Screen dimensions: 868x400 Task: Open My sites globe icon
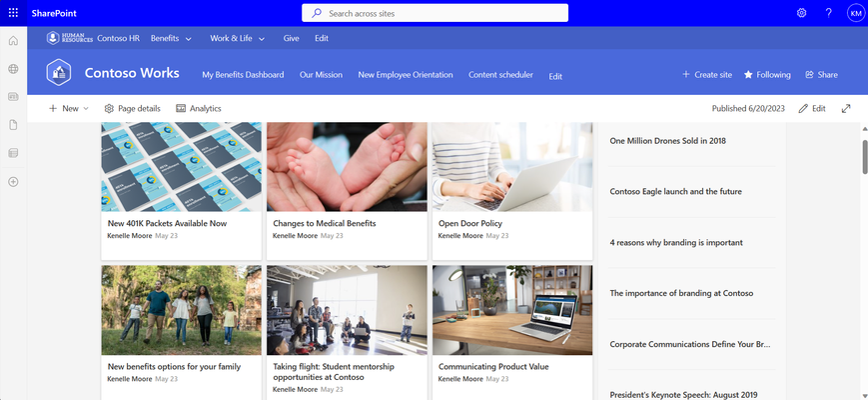click(x=13, y=69)
